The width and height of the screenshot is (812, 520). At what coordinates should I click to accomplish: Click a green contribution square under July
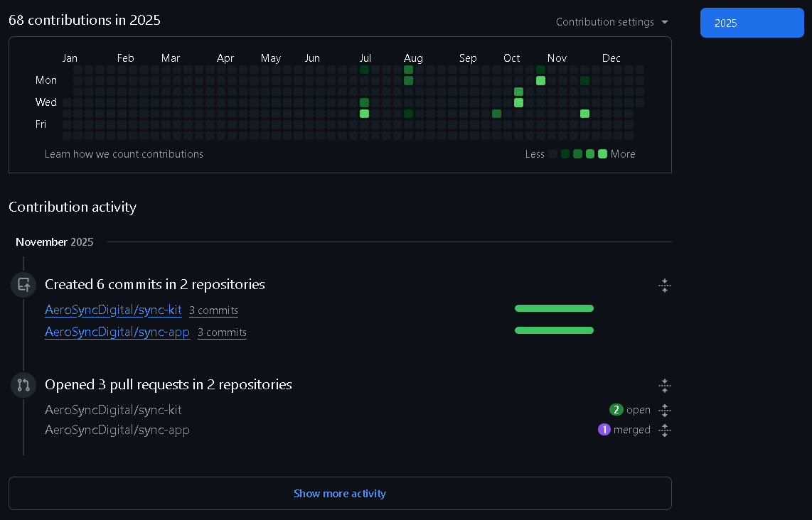(365, 113)
